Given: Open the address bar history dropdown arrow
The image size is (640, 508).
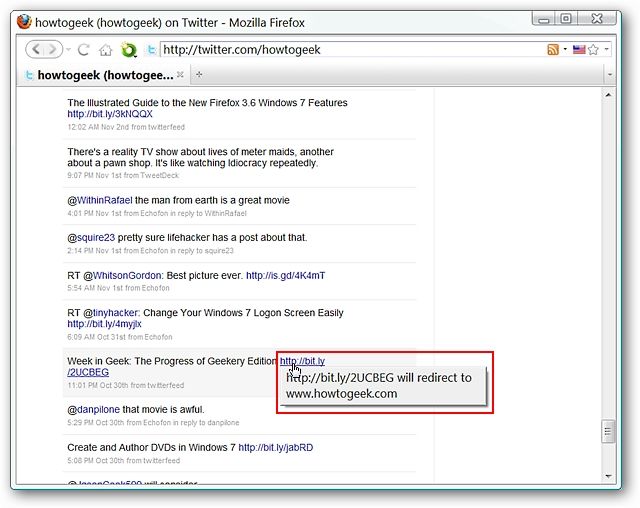Looking at the screenshot, I should coord(607,49).
